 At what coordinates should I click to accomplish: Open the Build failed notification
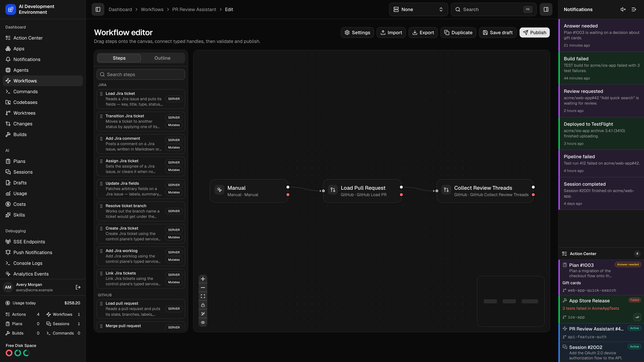[x=601, y=68]
